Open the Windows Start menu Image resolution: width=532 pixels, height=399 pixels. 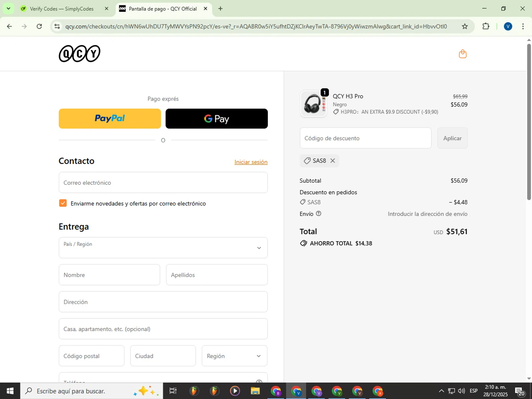coord(10,391)
